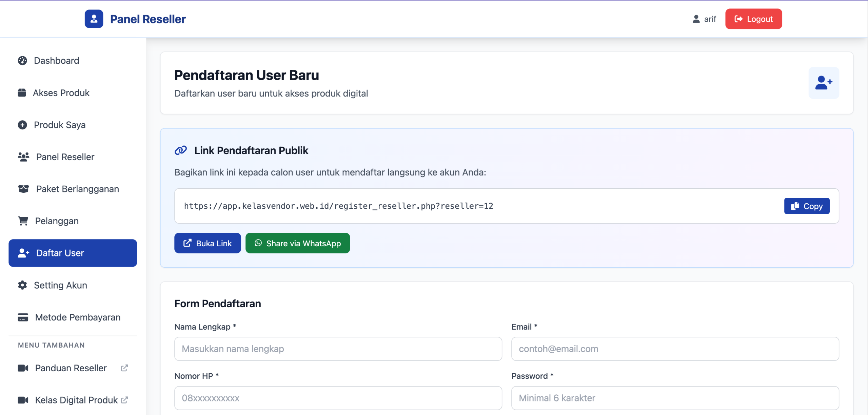Click external link icon next to Panduan Reseller
868x415 pixels.
tap(124, 368)
